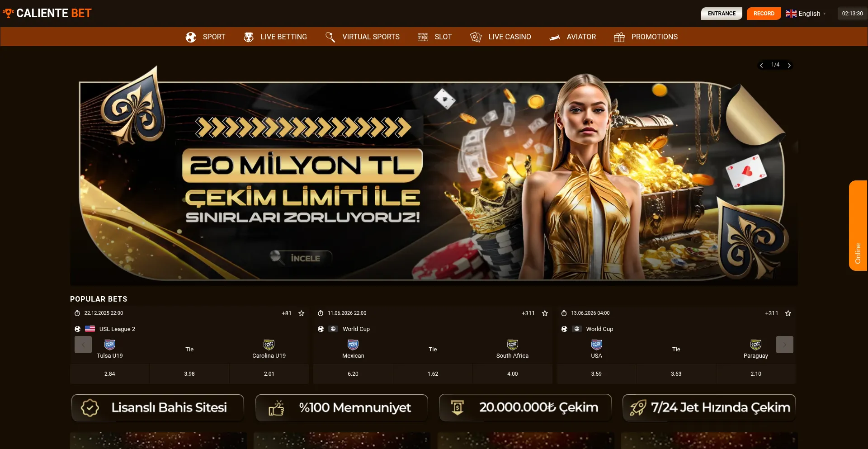Expand +311 more bets for USA match
Screen dimensions: 868x449
pyautogui.click(x=771, y=313)
